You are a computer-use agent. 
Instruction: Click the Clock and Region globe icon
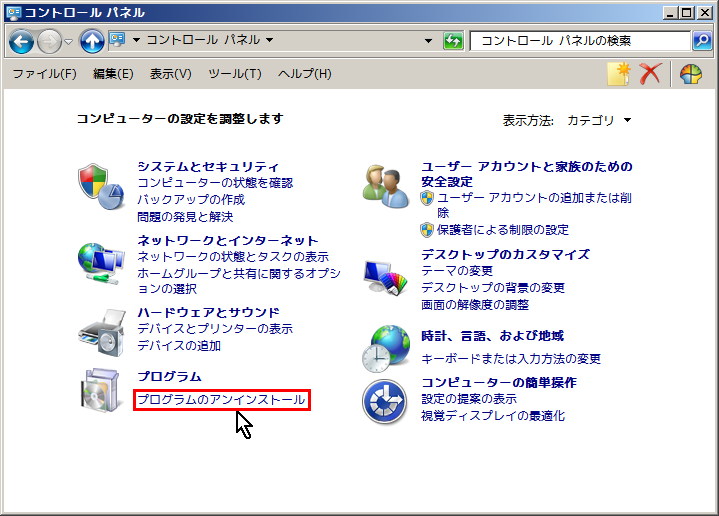tap(386, 349)
